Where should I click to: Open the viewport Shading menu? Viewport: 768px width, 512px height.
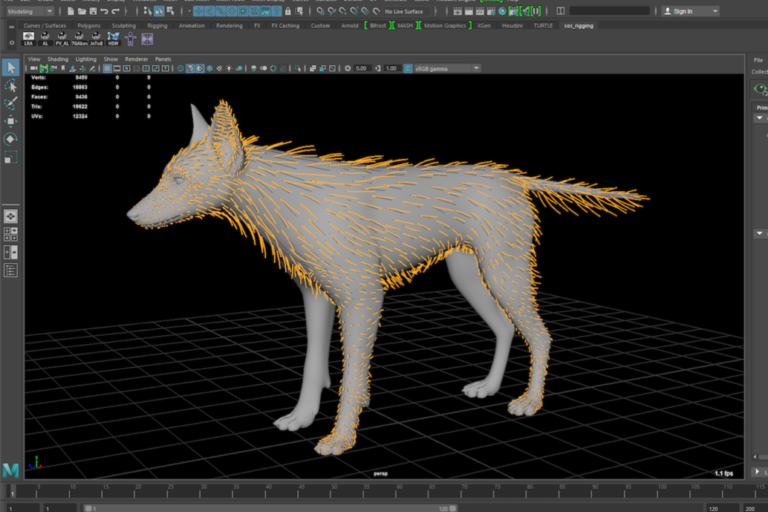tap(58, 59)
